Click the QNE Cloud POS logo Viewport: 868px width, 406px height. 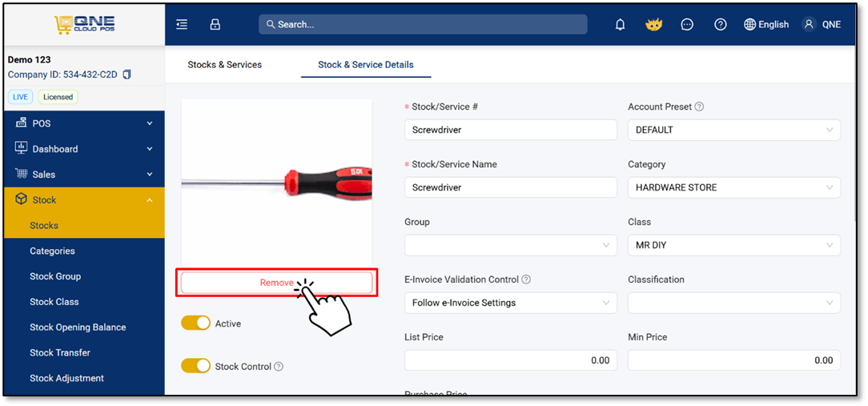pos(84,24)
